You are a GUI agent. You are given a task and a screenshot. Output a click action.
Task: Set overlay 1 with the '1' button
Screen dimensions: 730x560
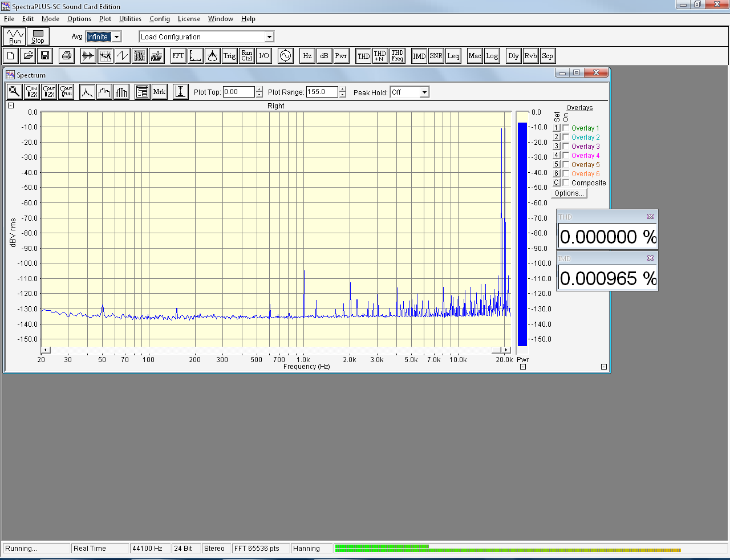coord(557,128)
